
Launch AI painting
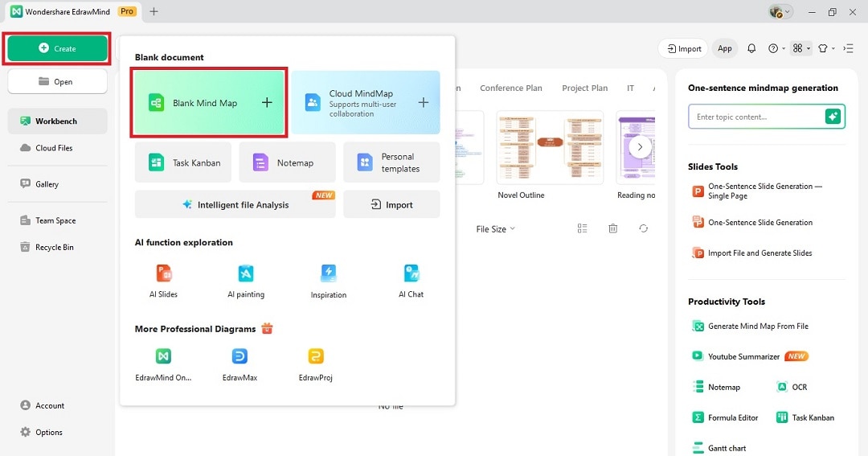246,281
